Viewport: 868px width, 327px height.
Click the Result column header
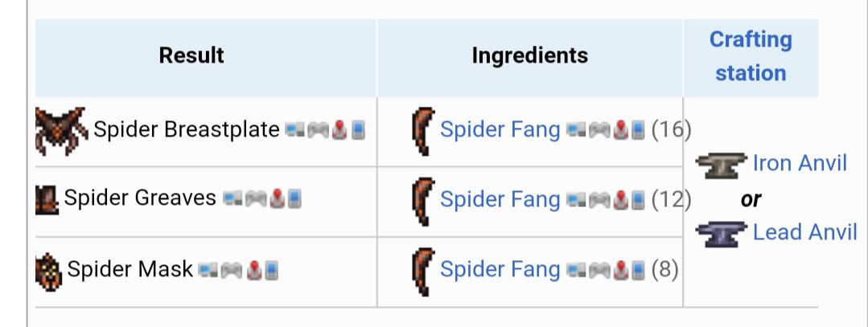tap(191, 55)
